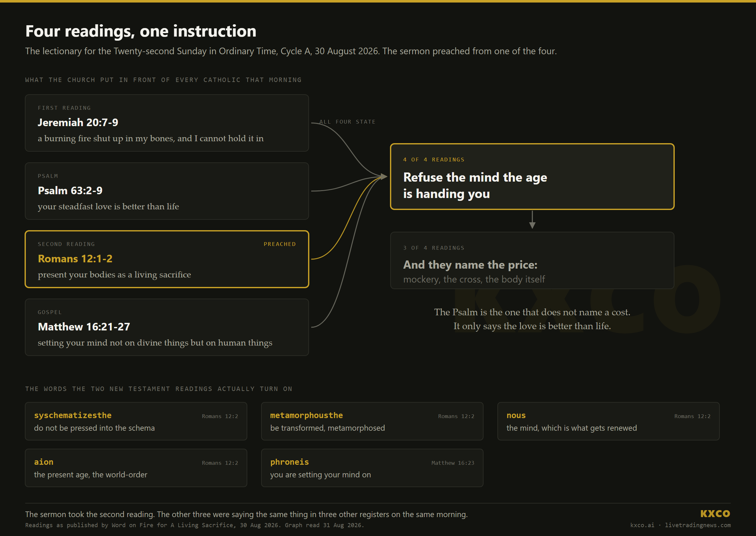Click the quote "a burning fire shut up in my bones"
Viewport: 756px width, 536px height.
click(x=151, y=138)
